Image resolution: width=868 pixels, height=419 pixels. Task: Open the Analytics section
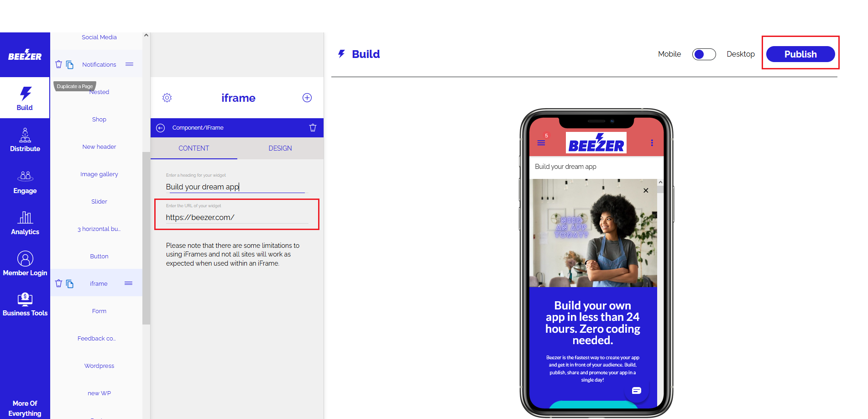pyautogui.click(x=25, y=223)
